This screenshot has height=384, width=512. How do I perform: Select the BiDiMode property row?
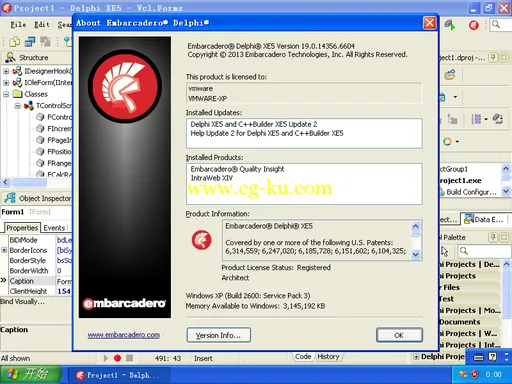click(x=36, y=240)
